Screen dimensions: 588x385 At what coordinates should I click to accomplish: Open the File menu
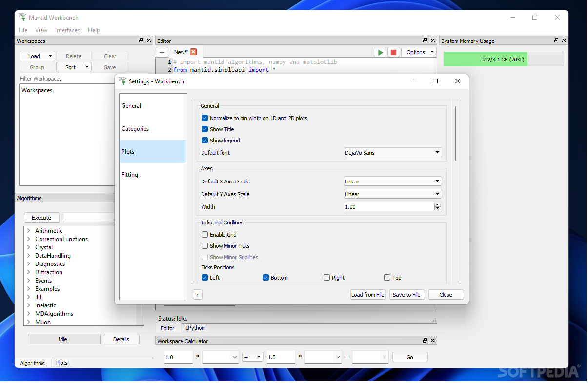pyautogui.click(x=23, y=30)
